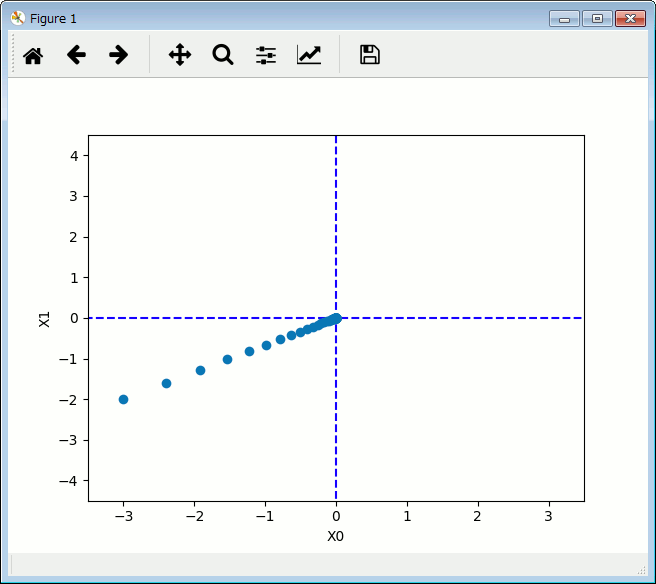Image resolution: width=656 pixels, height=584 pixels.
Task: Toggle the Pan axes tool
Action: click(180, 55)
